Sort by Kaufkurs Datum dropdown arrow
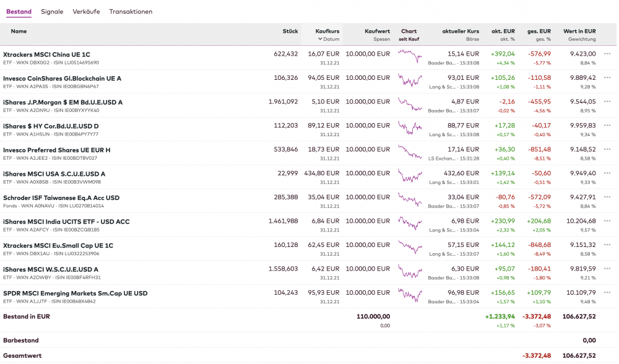Screen dimensions: 619x364 pyautogui.click(x=319, y=39)
